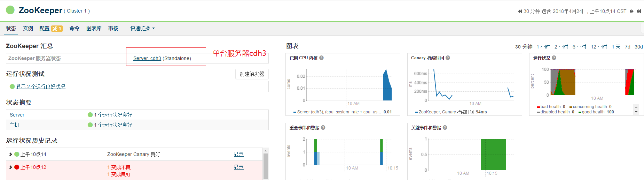Select the 6 小时 chart time range
Viewport: 644px width, 180px height.
click(580, 47)
